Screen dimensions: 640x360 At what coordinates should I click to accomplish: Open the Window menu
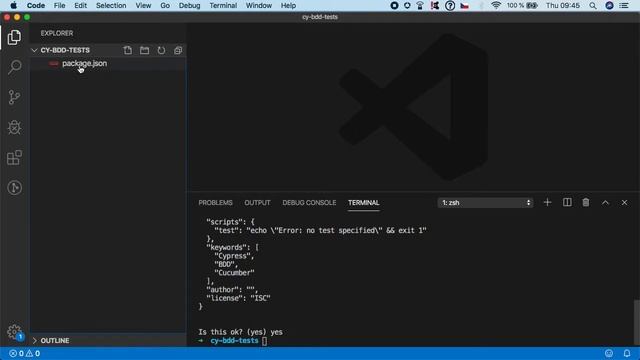259,6
